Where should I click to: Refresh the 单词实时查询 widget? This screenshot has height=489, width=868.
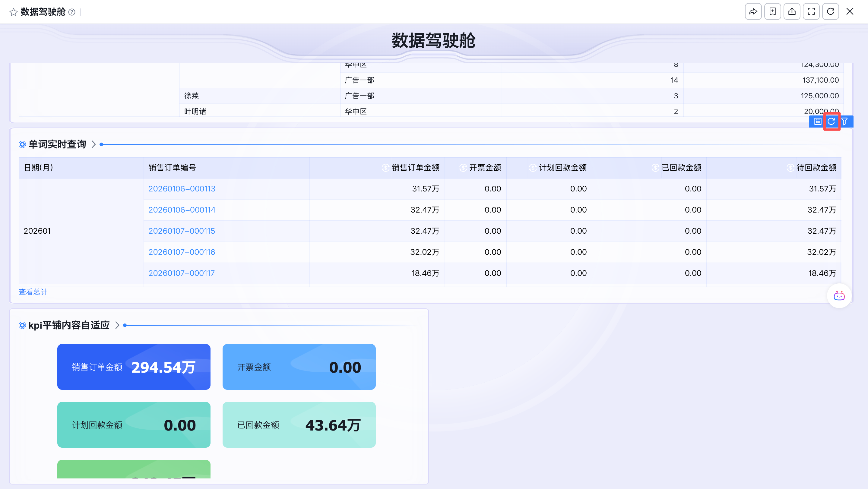pyautogui.click(x=831, y=121)
